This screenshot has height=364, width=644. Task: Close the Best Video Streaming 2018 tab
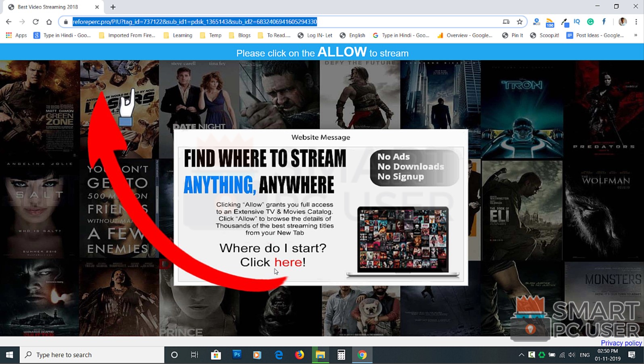tap(97, 7)
